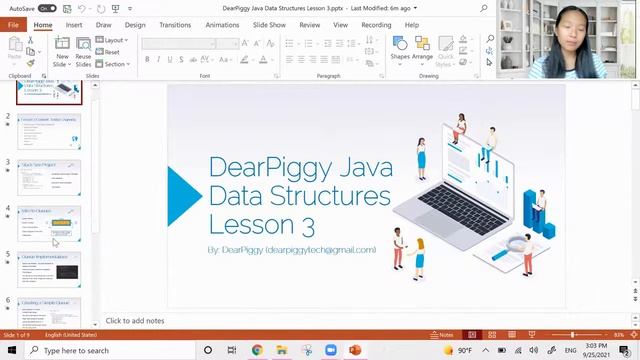Image resolution: width=640 pixels, height=360 pixels.
Task: Click the Select cursor icon in Editing
Action: pos(489,62)
